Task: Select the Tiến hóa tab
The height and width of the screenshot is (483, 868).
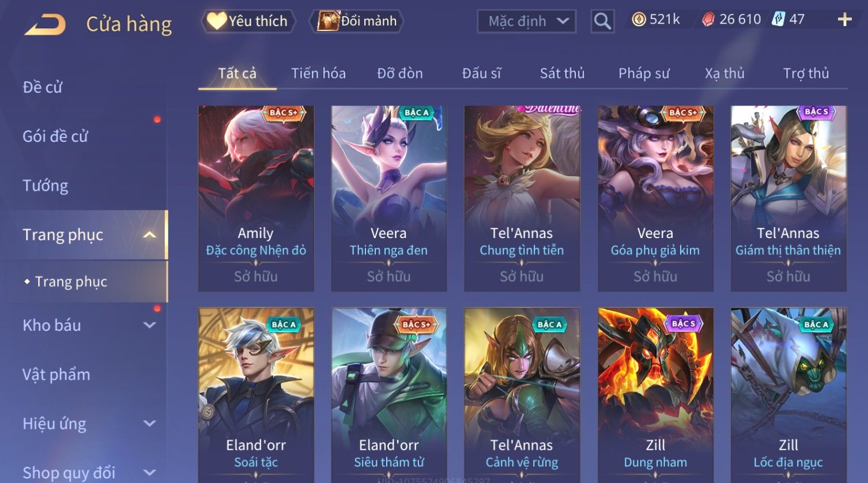Action: point(318,73)
